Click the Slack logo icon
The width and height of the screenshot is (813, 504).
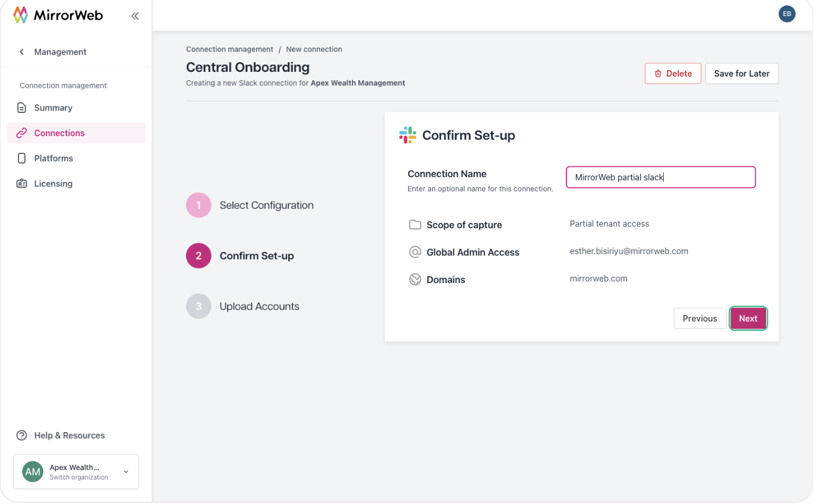coord(408,135)
